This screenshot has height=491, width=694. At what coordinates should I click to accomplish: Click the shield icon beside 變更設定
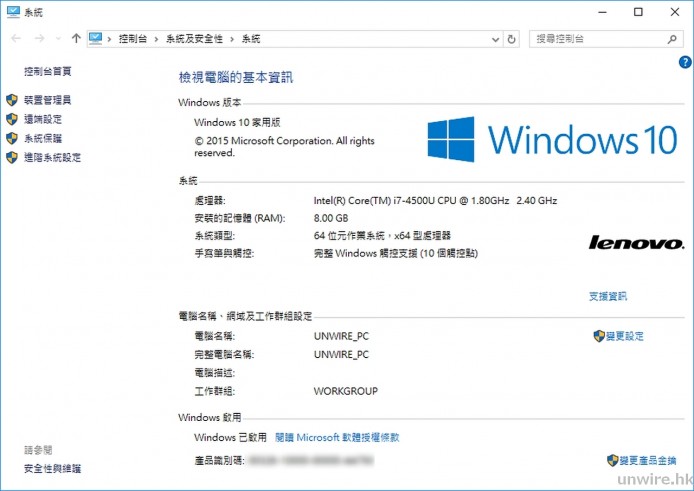(x=599, y=336)
